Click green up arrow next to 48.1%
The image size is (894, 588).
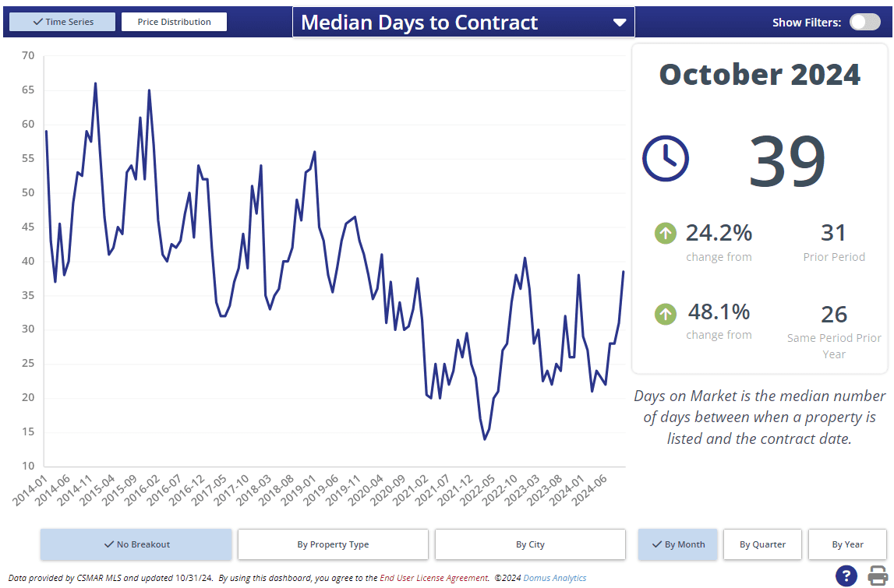pyautogui.click(x=665, y=314)
